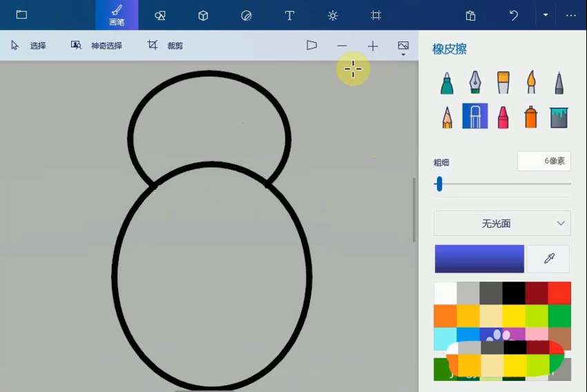Choose the dark gray color swatch
Viewport: 587px width, 392px height.
tap(491, 293)
